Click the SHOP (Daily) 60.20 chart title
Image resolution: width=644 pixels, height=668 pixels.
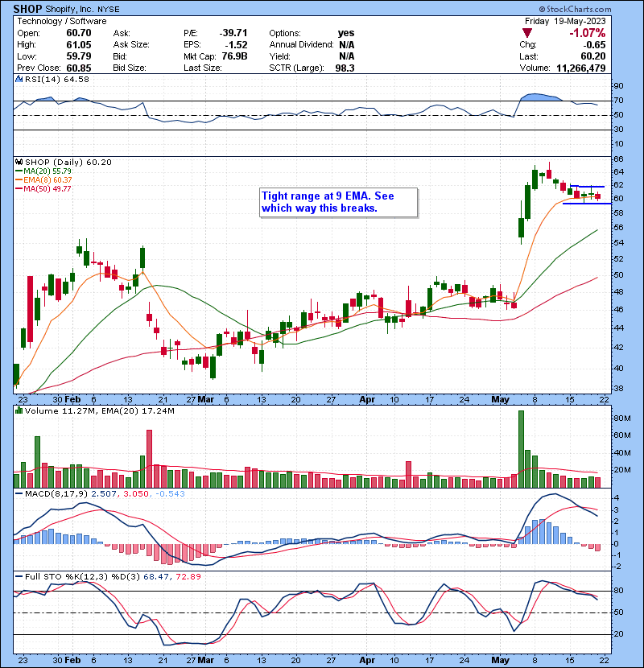pyautogui.click(x=68, y=163)
